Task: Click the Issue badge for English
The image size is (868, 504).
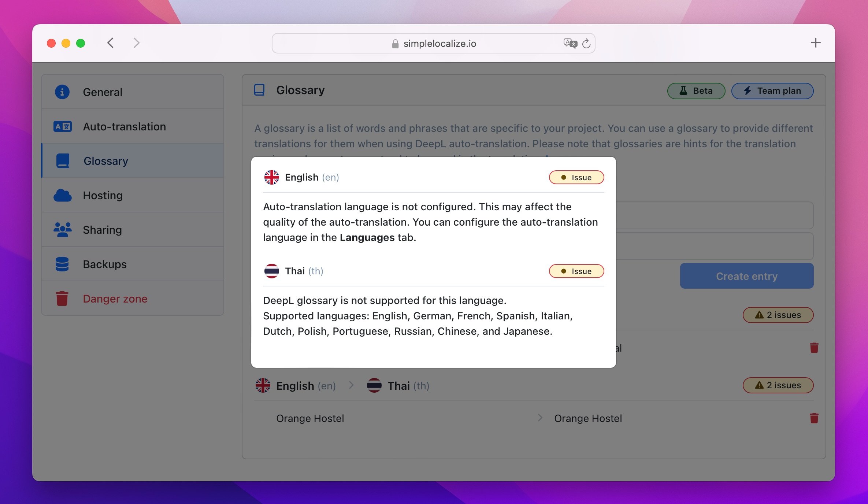Action: click(x=576, y=177)
